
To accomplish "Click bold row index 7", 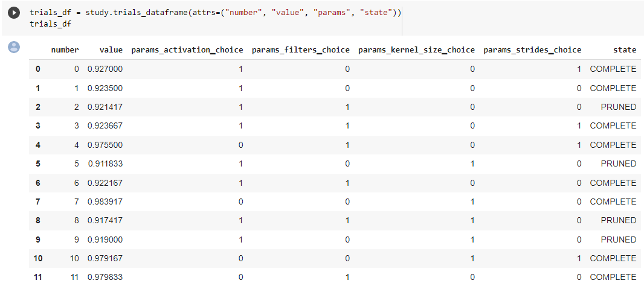I will click(x=38, y=202).
